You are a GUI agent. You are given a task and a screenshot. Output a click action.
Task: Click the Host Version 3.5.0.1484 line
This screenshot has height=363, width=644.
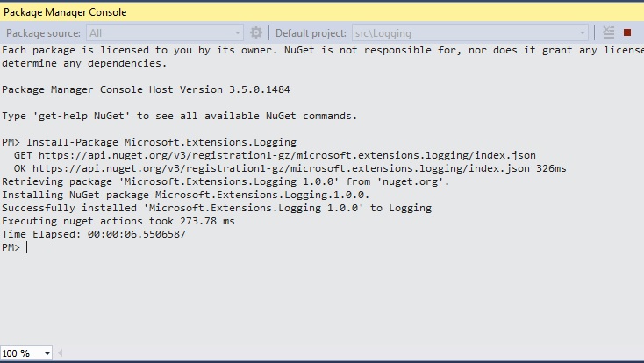coord(146,89)
